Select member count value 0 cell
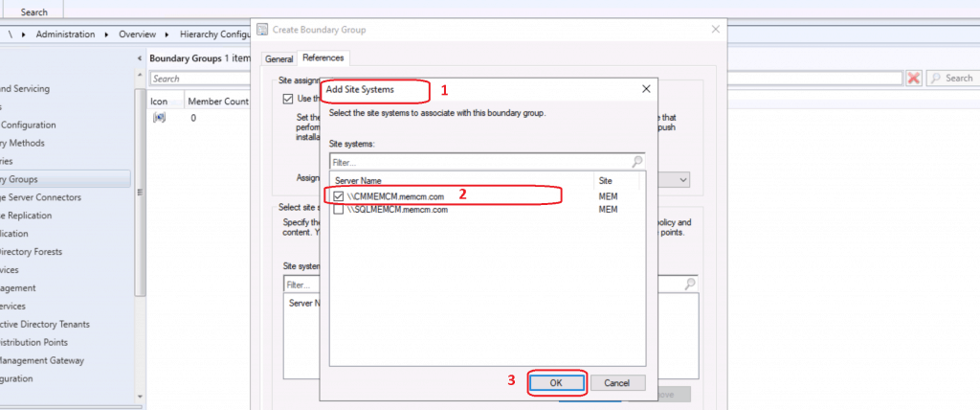This screenshot has width=980, height=410. pos(193,118)
